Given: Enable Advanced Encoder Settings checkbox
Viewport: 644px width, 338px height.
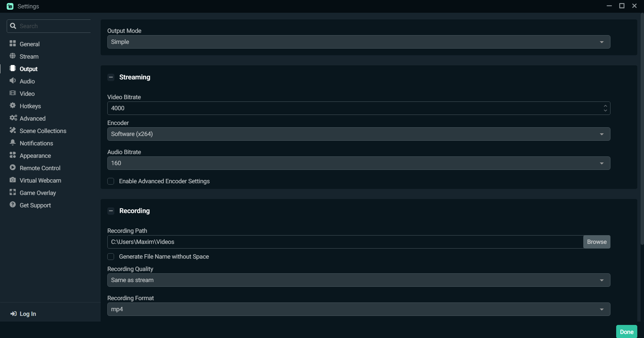Looking at the screenshot, I should point(111,181).
